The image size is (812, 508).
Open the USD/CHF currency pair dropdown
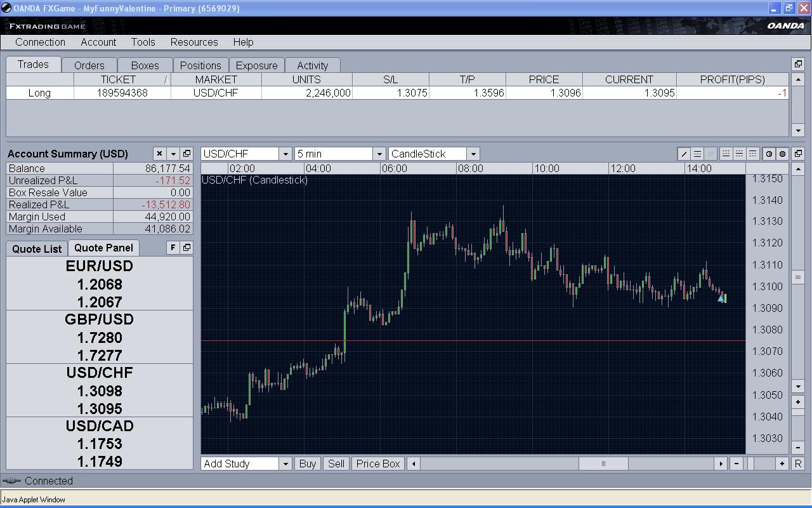285,154
